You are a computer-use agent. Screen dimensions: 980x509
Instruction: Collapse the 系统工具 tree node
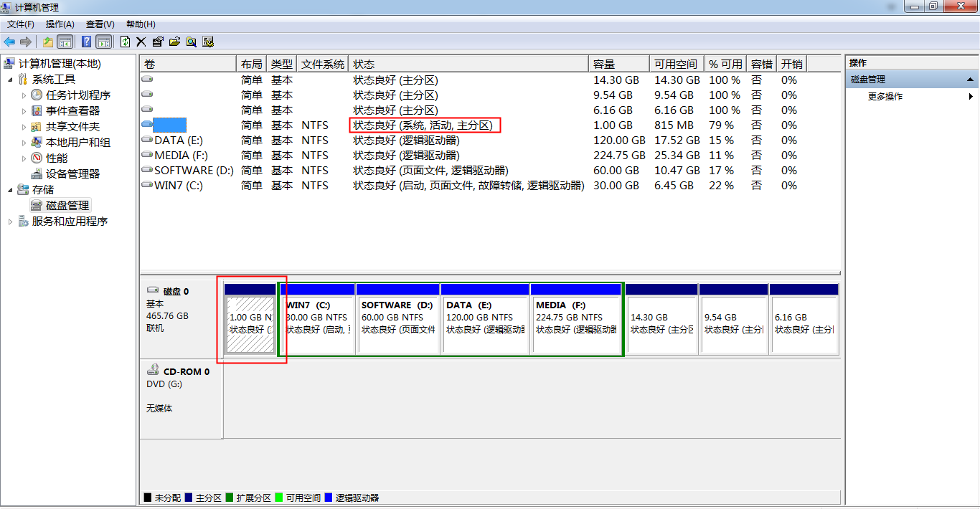[x=9, y=80]
